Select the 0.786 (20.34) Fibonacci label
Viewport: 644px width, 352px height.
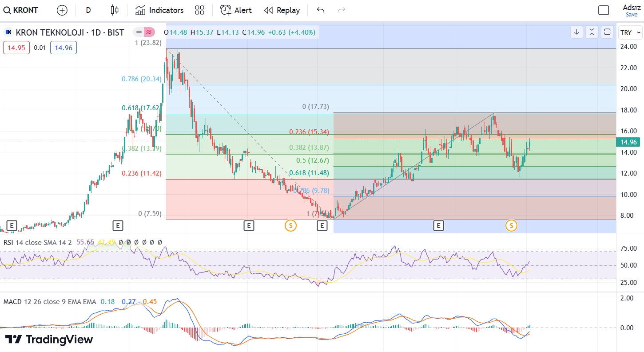(x=142, y=79)
